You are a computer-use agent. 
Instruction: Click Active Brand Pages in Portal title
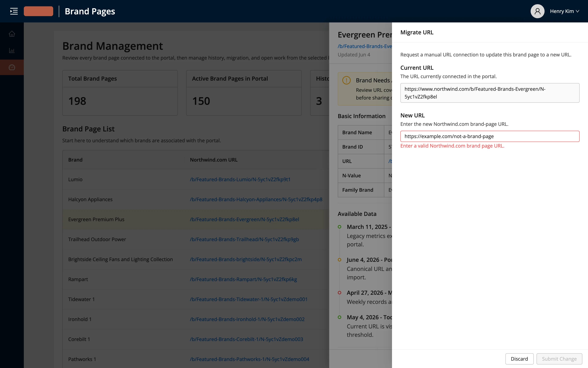coord(230,79)
